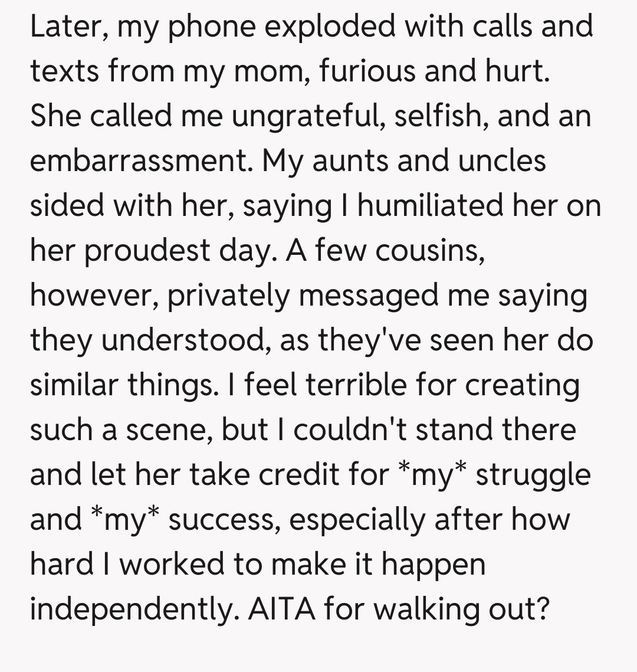Click the word "cousins"

coord(430,251)
